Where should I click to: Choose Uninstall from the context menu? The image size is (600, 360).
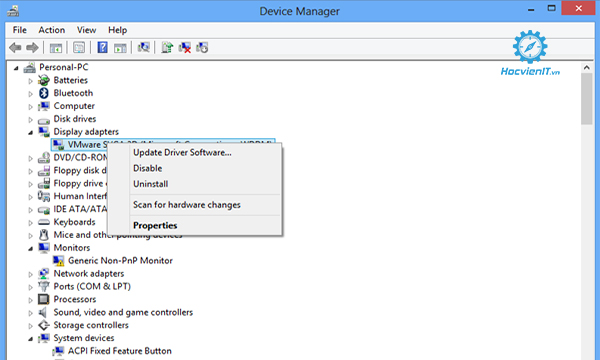195,184
